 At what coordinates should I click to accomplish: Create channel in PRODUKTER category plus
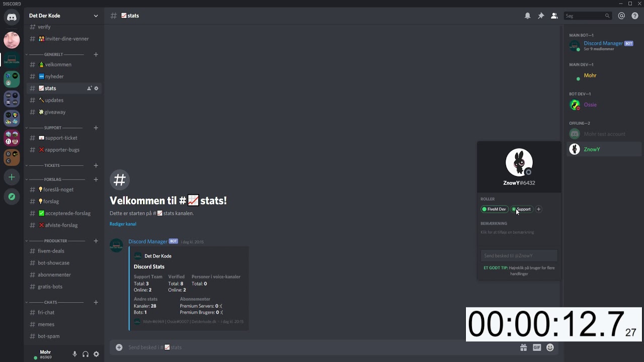tap(96, 241)
